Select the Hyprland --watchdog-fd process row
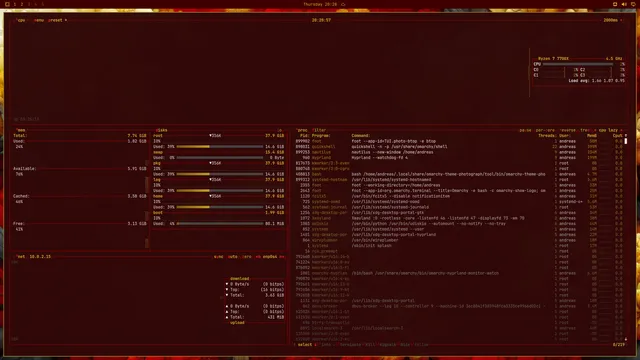640x360 pixels. [x=459, y=158]
